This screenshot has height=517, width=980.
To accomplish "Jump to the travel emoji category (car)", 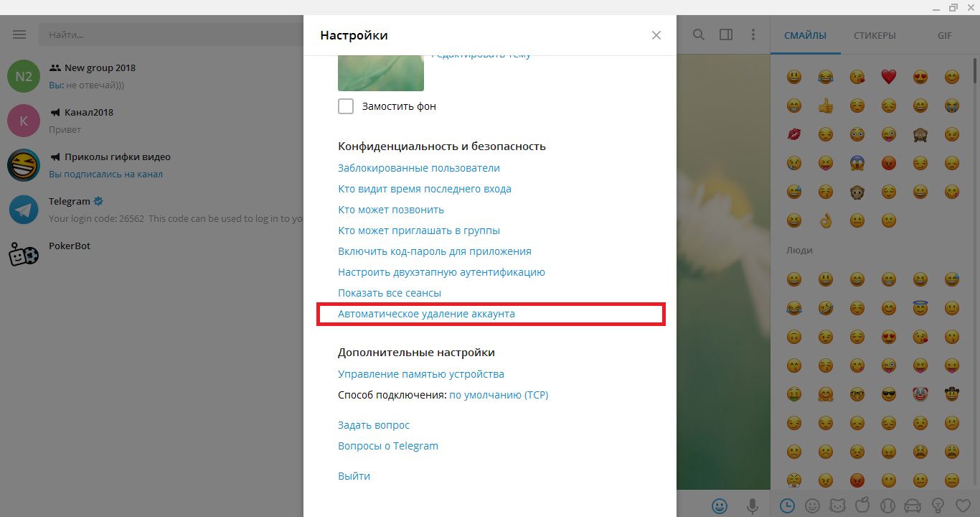I will (x=912, y=506).
